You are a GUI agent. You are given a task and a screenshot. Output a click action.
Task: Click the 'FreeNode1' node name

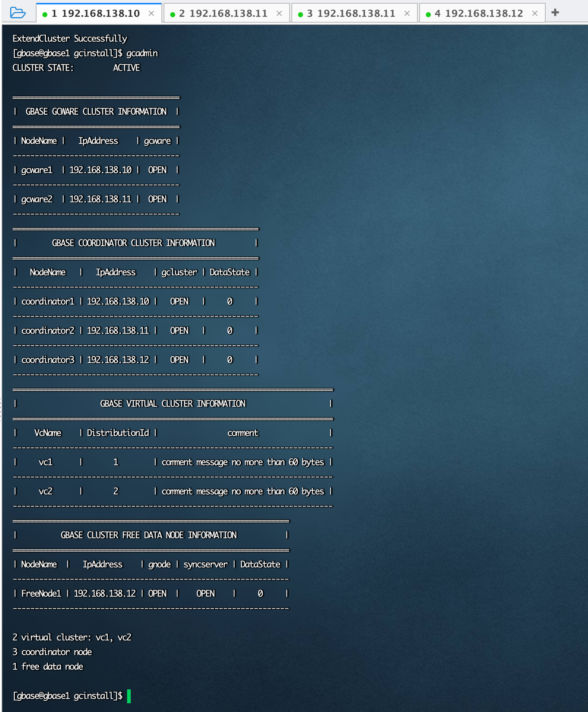[41, 594]
